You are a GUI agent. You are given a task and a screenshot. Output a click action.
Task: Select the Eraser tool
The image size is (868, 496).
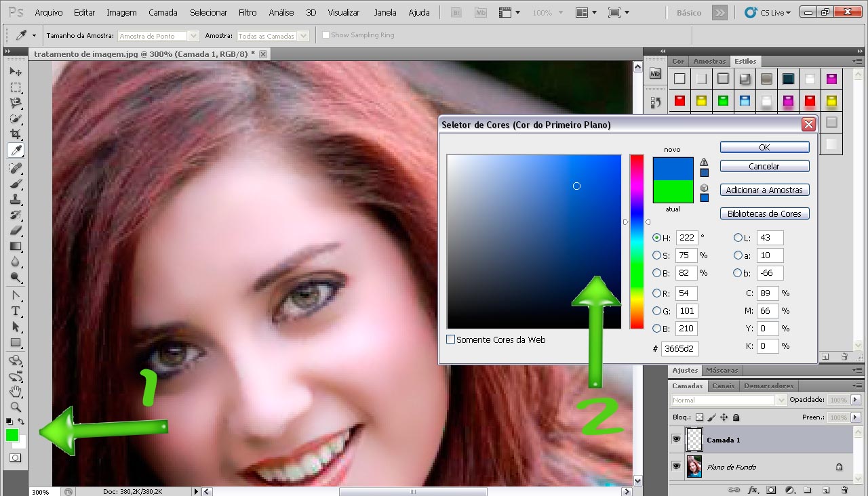click(x=16, y=230)
